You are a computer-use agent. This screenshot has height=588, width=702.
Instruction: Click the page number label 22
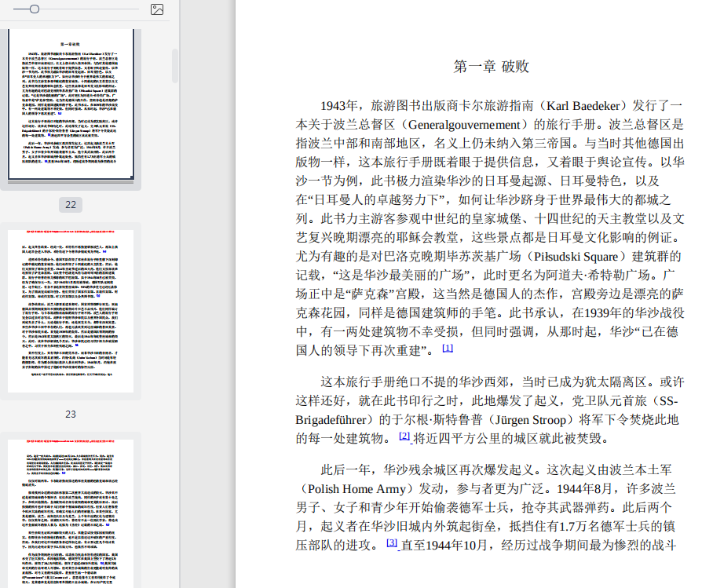[x=71, y=204]
